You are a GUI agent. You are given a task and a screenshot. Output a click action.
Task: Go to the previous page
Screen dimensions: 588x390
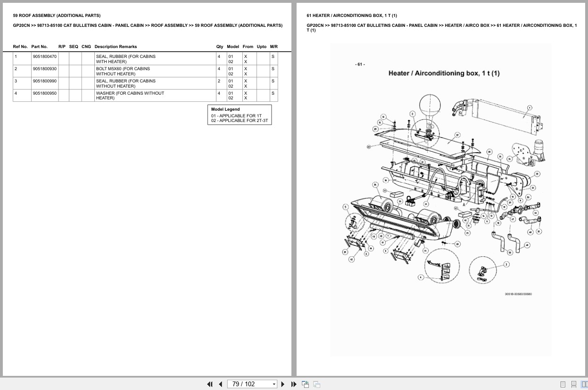[x=220, y=384]
